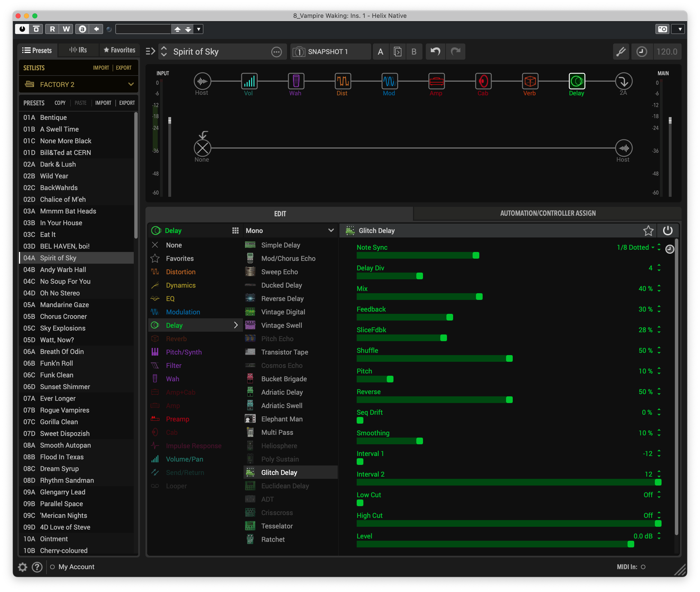Screen dimensions: 700x592
Task: Select the Verb block in signal path
Action: (x=530, y=81)
